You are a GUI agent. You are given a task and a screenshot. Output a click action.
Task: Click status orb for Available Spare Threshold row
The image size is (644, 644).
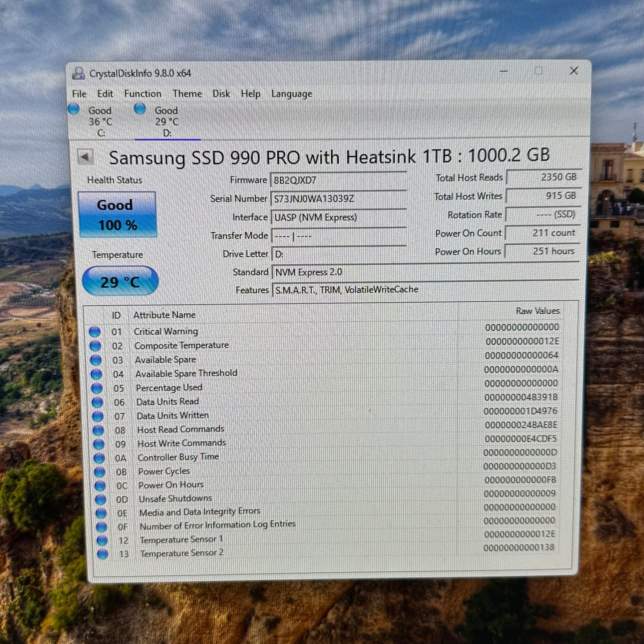(x=97, y=374)
